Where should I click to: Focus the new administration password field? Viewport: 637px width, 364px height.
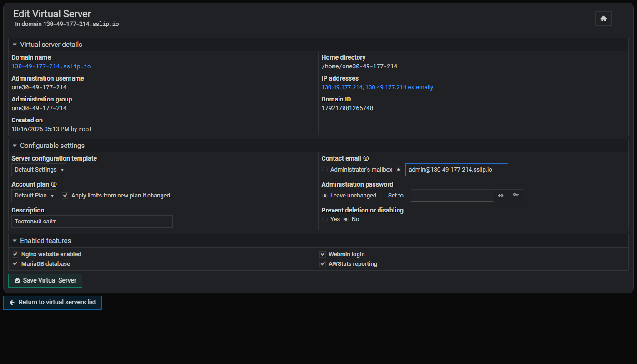click(x=452, y=196)
